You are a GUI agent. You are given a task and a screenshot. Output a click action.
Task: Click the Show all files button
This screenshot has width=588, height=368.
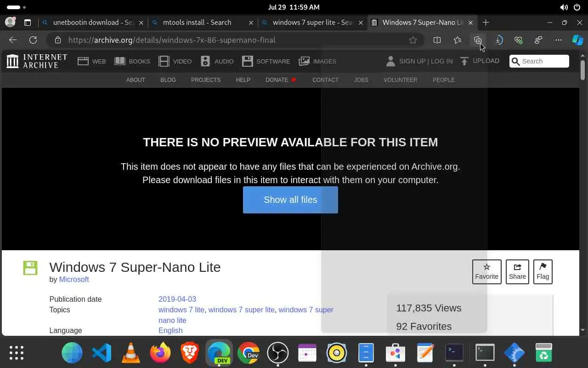[290, 200]
